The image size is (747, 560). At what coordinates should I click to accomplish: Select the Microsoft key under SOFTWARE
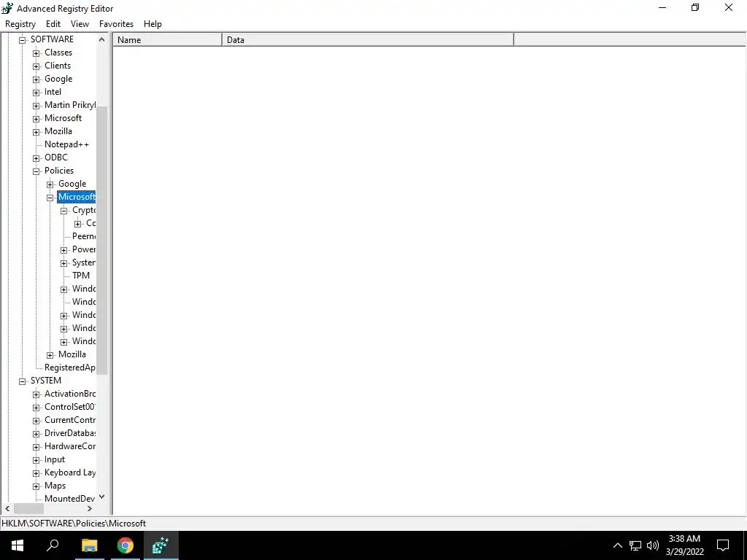(x=63, y=118)
